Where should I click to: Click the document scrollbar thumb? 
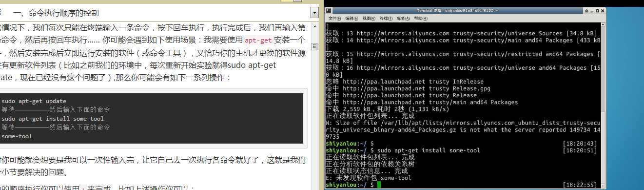pos(314,46)
